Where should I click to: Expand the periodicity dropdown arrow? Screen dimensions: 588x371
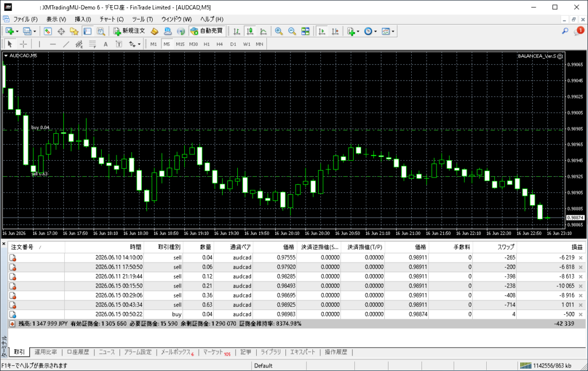376,32
